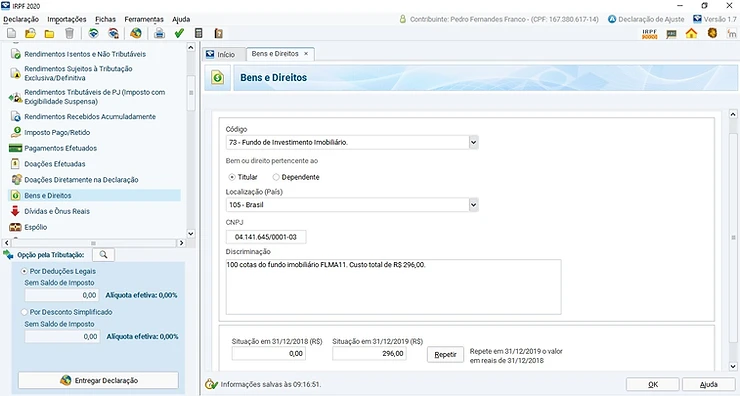Click sidebar horizontal scroll left arrow
This screenshot has height=396, width=740.
point(6,243)
